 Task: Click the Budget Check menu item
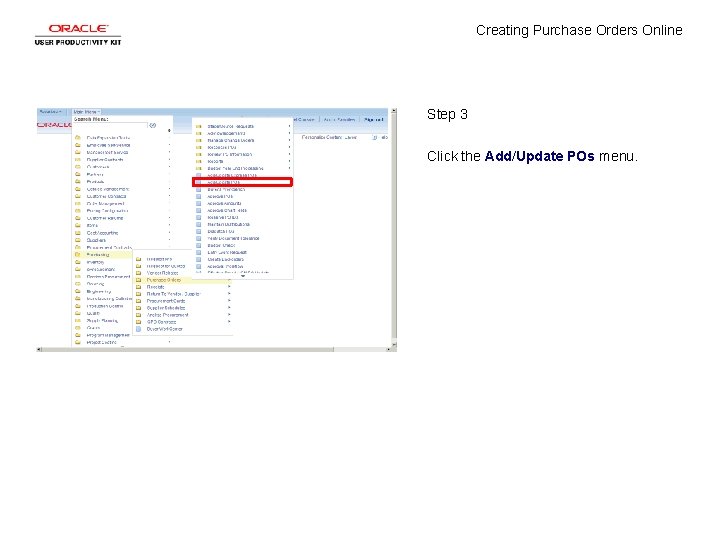coord(221,245)
